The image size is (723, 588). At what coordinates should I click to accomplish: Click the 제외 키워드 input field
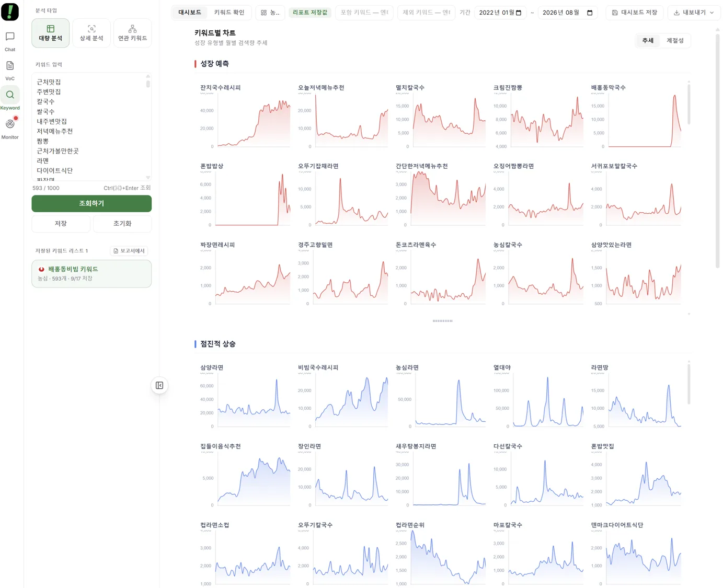coord(427,13)
